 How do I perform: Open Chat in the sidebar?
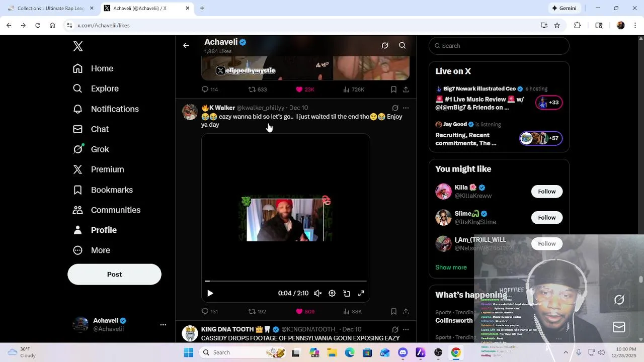(91, 129)
